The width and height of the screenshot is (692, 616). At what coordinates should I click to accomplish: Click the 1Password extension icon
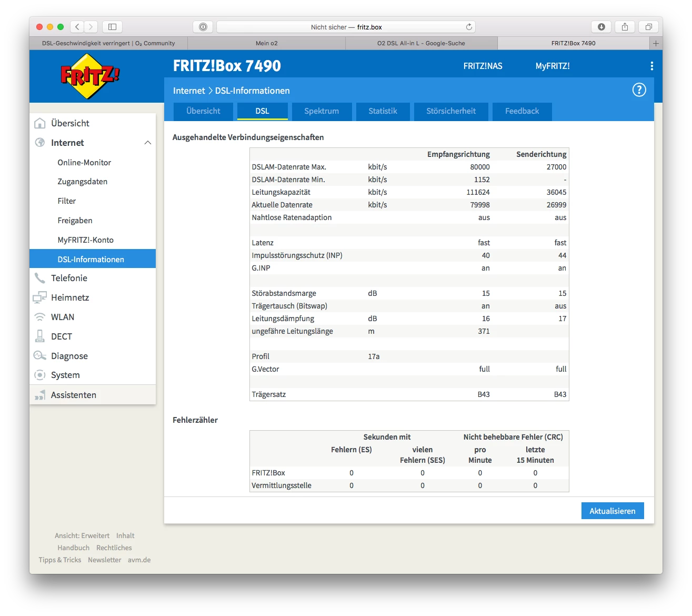pos(203,27)
